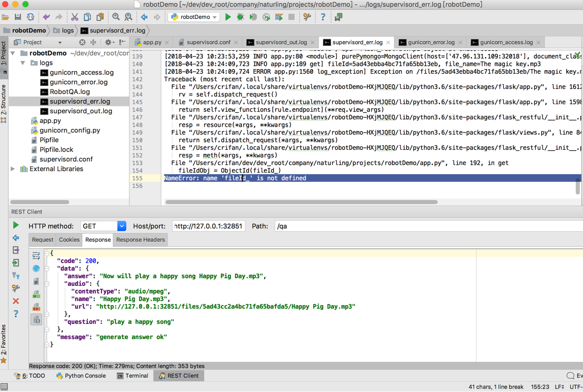583x392 pixels.
Task: Open settings with the wrench toolbar icon
Action: pos(307,17)
